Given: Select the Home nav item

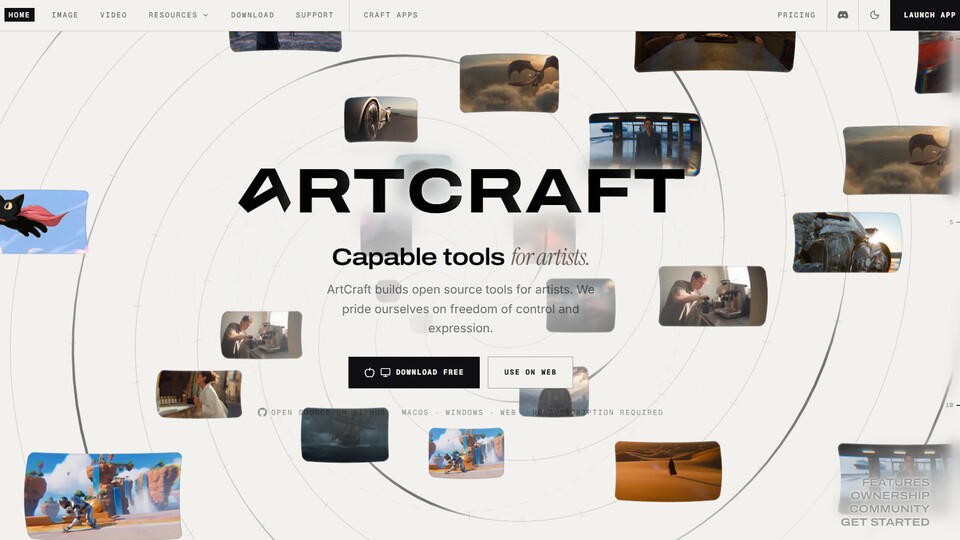Looking at the screenshot, I should click(19, 15).
